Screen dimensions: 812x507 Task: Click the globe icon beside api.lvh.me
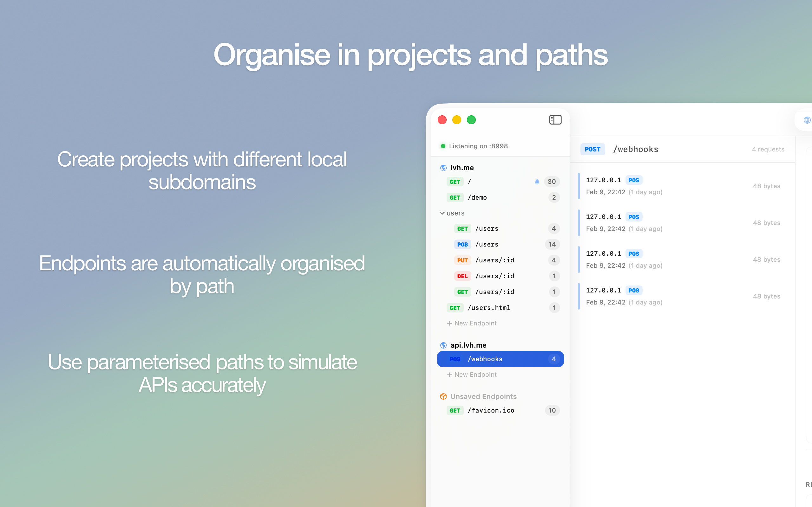click(443, 345)
